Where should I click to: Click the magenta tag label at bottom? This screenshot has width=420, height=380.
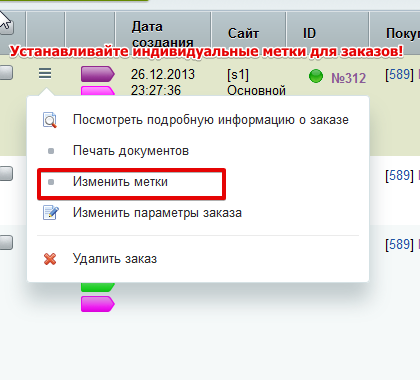pyautogui.click(x=98, y=304)
